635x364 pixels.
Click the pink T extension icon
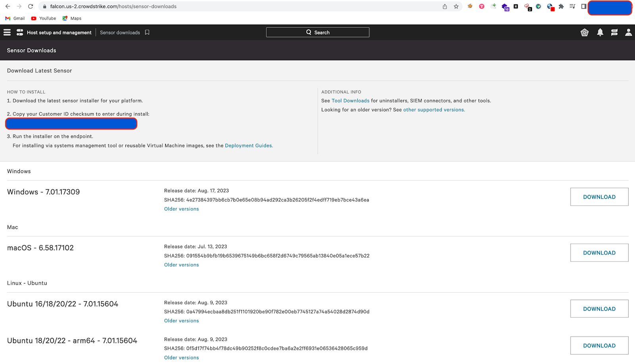pos(481,6)
